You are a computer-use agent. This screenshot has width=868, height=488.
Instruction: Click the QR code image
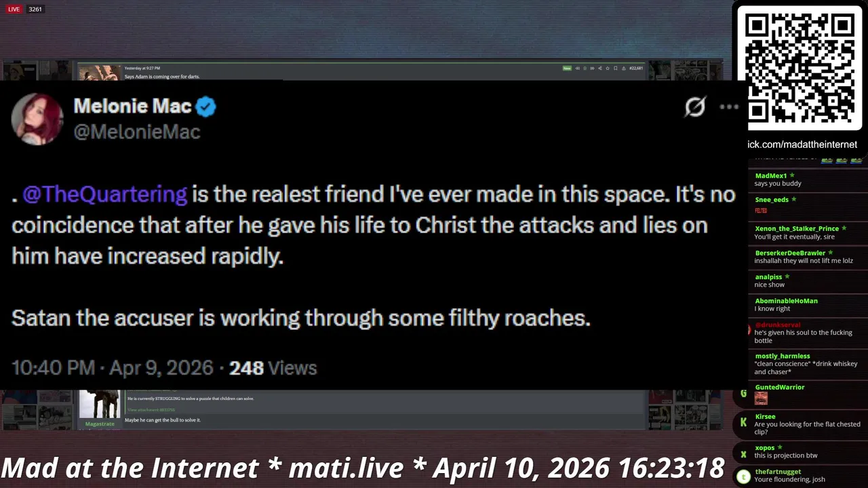click(x=800, y=68)
